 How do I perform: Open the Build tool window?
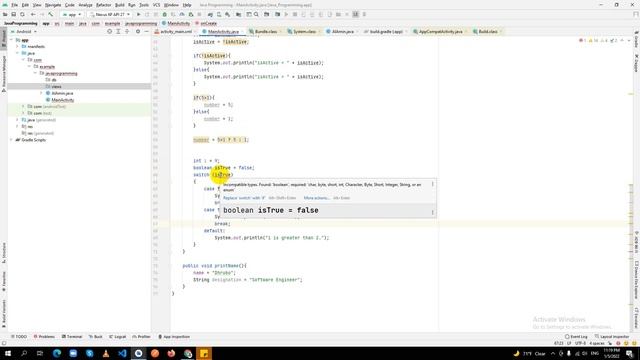(x=96, y=337)
